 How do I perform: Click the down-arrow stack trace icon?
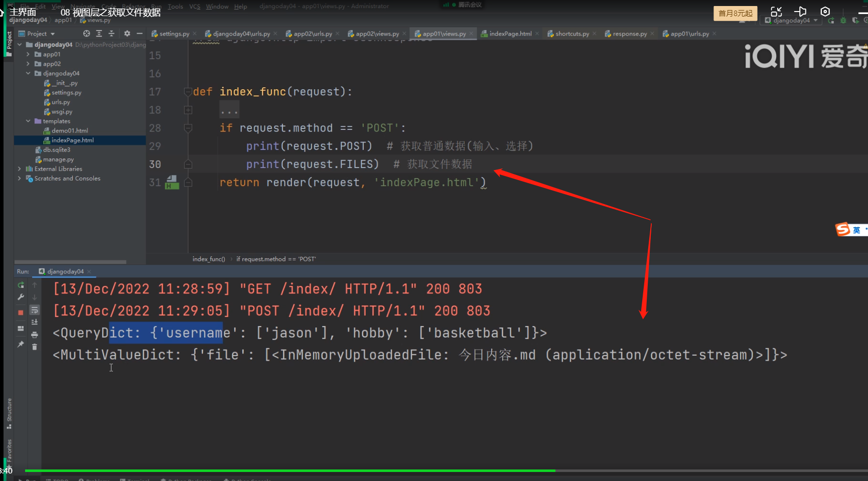click(x=35, y=297)
